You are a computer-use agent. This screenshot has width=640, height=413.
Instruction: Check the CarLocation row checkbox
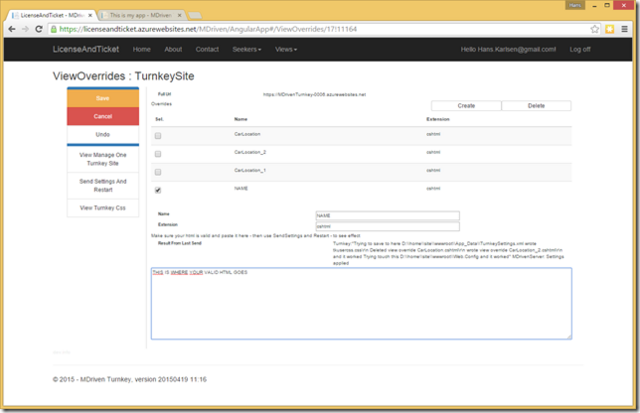pyautogui.click(x=158, y=135)
